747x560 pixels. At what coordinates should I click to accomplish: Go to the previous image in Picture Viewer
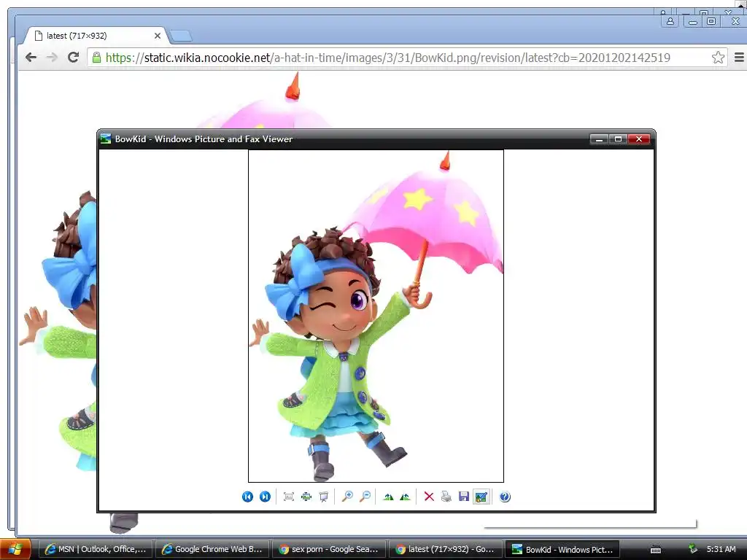point(247,497)
